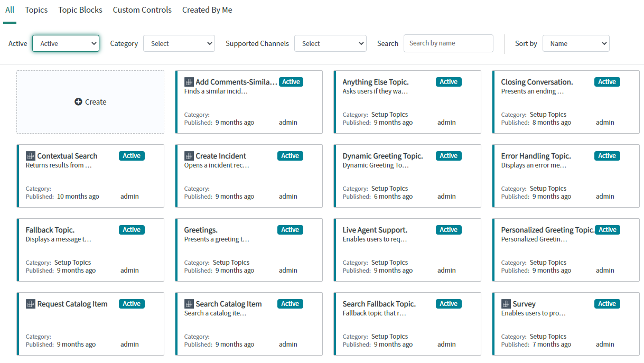
Task: Go to the Custom Controls tab
Action: tap(142, 10)
